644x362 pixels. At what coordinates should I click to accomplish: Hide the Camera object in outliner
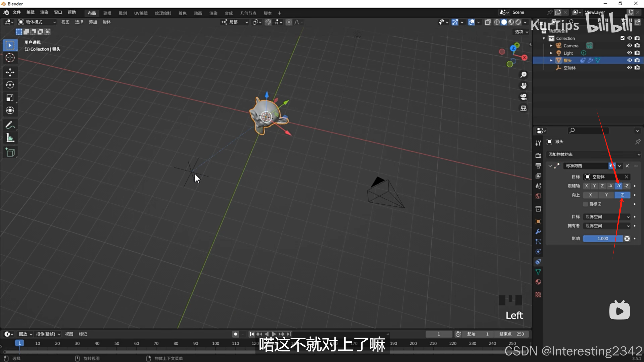coord(629,46)
